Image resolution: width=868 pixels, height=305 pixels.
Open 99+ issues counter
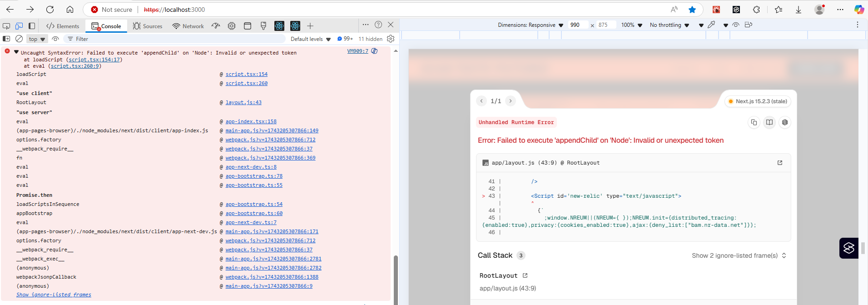tap(345, 39)
